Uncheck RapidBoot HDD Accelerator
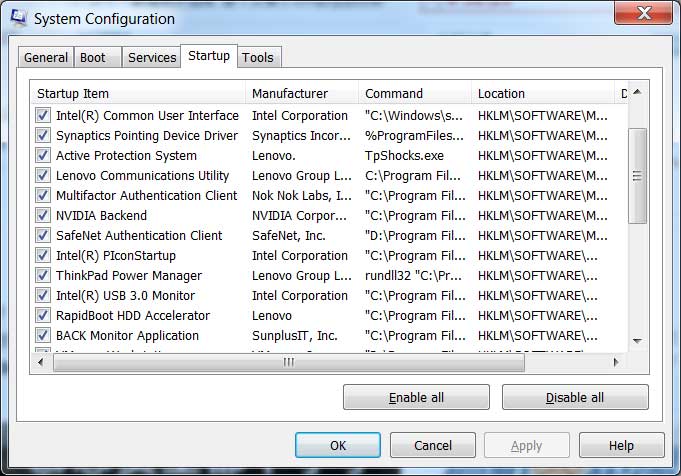The width and height of the screenshot is (681, 476). click(43, 315)
